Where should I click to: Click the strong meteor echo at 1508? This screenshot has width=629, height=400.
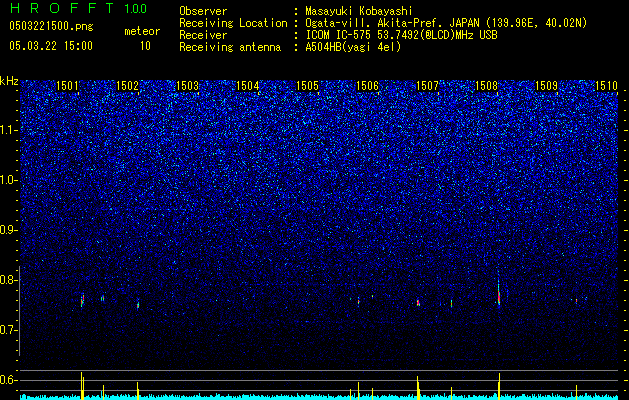(499, 294)
